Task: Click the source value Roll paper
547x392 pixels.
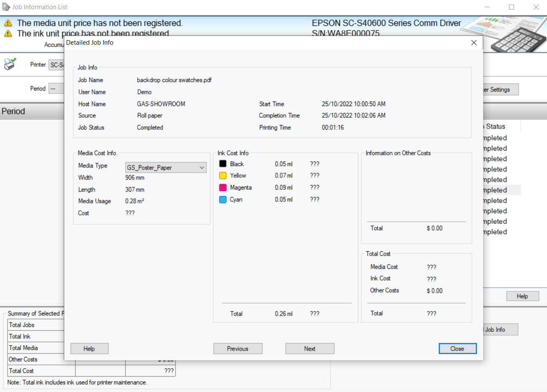Action: click(x=150, y=116)
